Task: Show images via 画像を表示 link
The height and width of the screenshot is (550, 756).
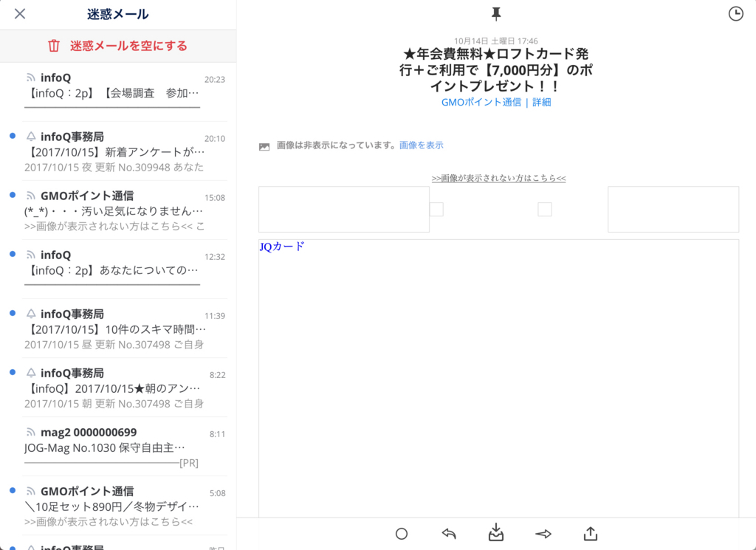Action: tap(421, 145)
